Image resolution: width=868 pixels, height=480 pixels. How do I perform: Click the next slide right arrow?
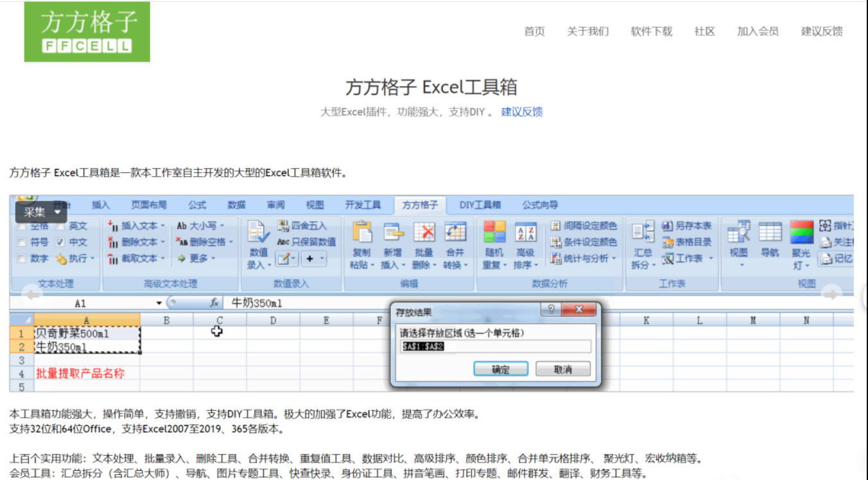832,294
